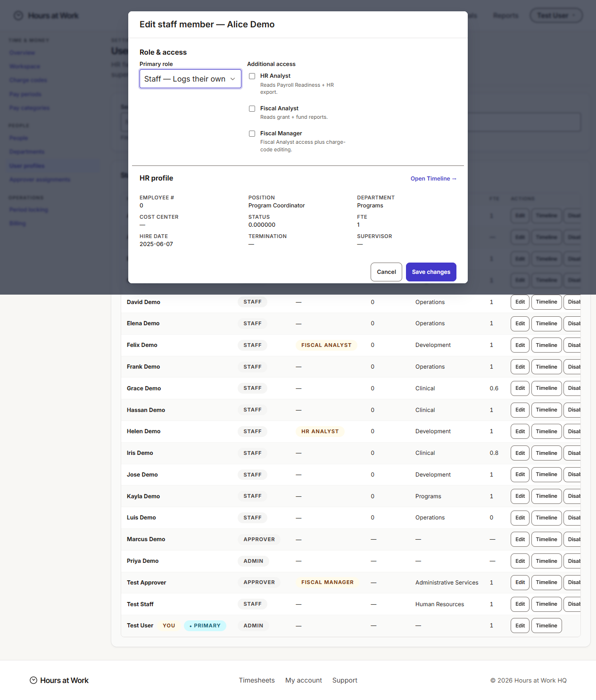The width and height of the screenshot is (596, 700).
Task: Edit the Test User account
Action: point(520,626)
